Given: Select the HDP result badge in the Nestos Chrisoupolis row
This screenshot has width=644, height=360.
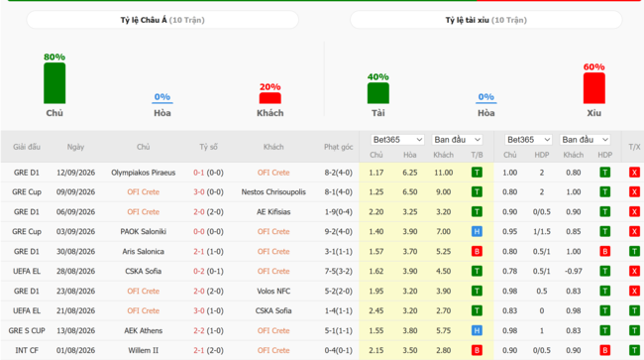Looking at the screenshot, I should point(604,192).
